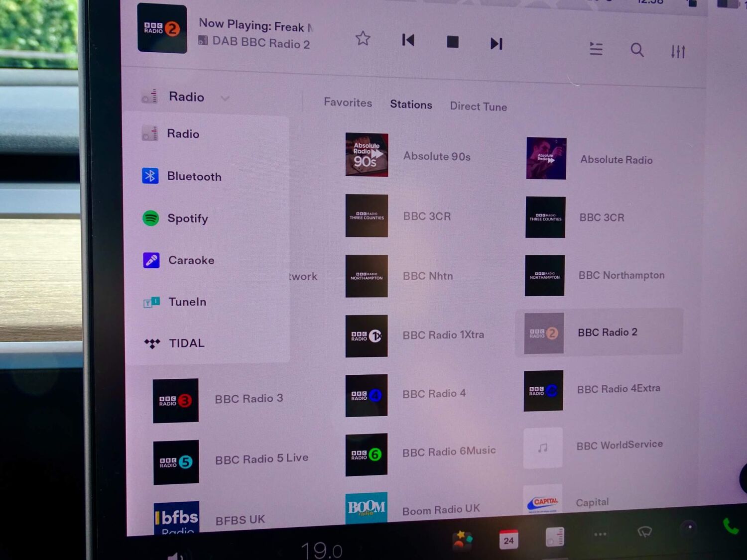The width and height of the screenshot is (747, 560).
Task: Open the Radio app in bottom bar
Action: pyautogui.click(x=555, y=537)
